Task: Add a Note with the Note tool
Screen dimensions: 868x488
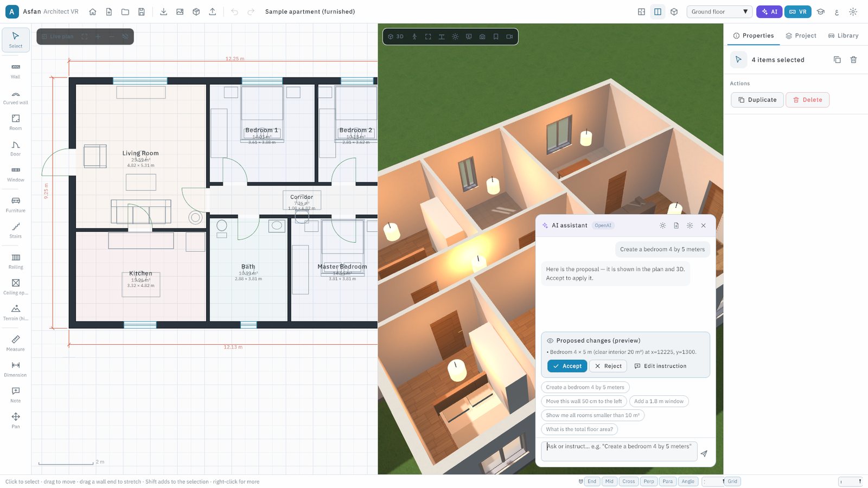Action: pos(16,395)
